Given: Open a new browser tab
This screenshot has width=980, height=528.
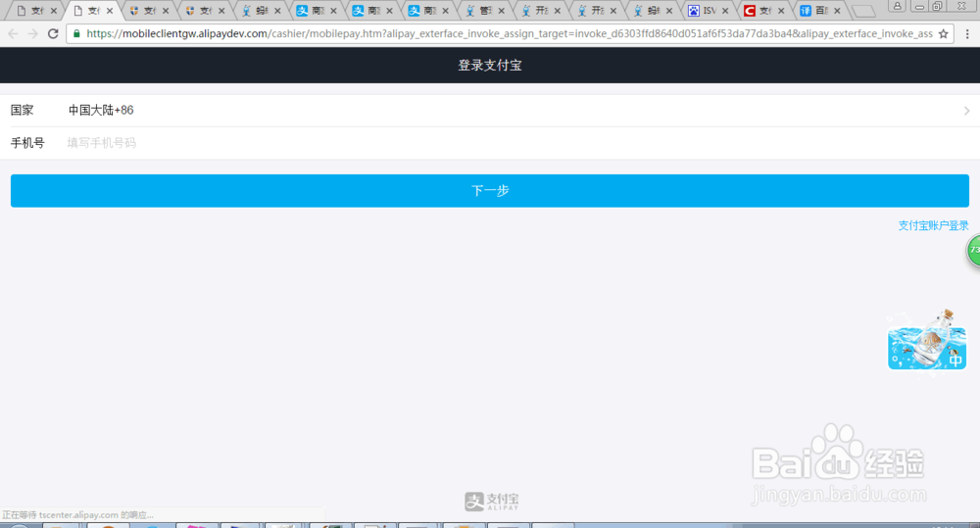Looking at the screenshot, I should pos(863,11).
